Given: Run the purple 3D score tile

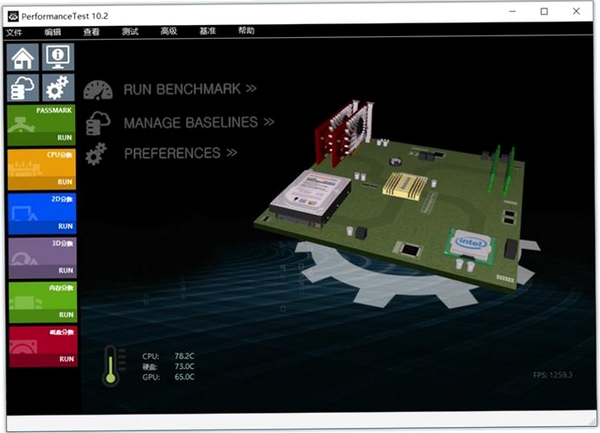Looking at the screenshot, I should 42,258.
